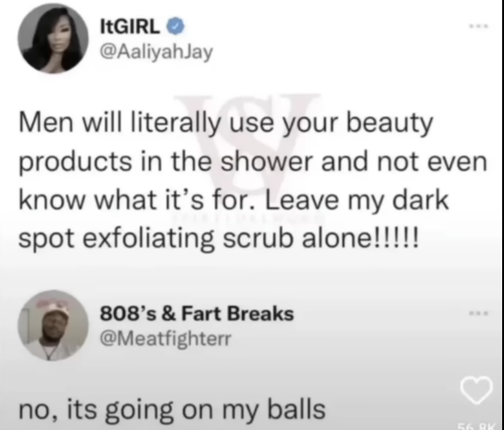The width and height of the screenshot is (504, 430).
Task: Click the word 'balls' in the reply
Action: coord(296,409)
